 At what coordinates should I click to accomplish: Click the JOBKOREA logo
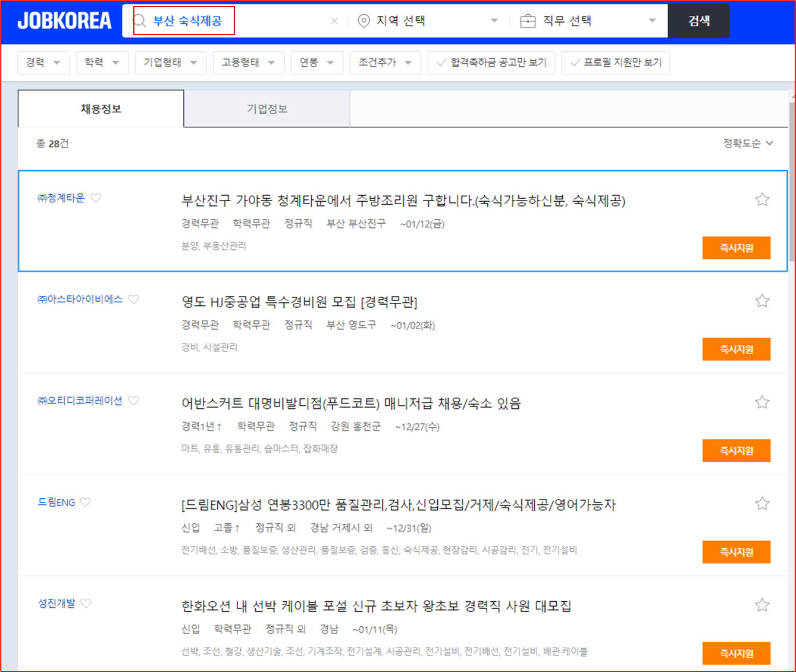[x=64, y=21]
